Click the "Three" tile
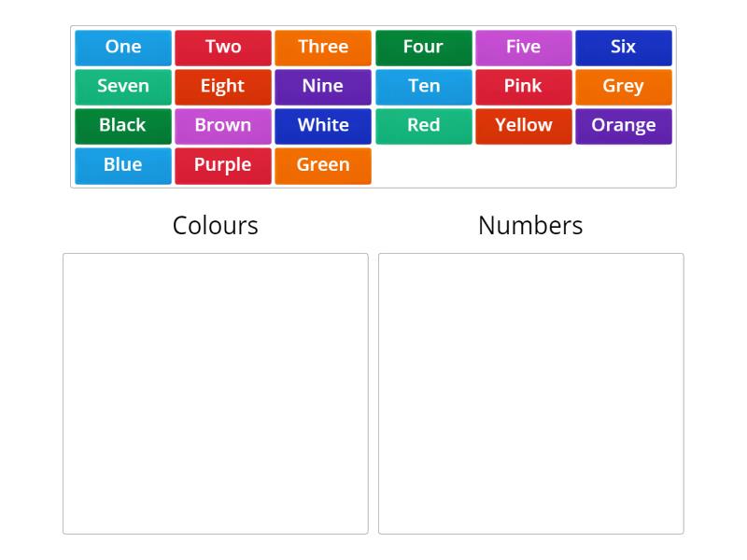The width and height of the screenshot is (747, 560). click(323, 47)
